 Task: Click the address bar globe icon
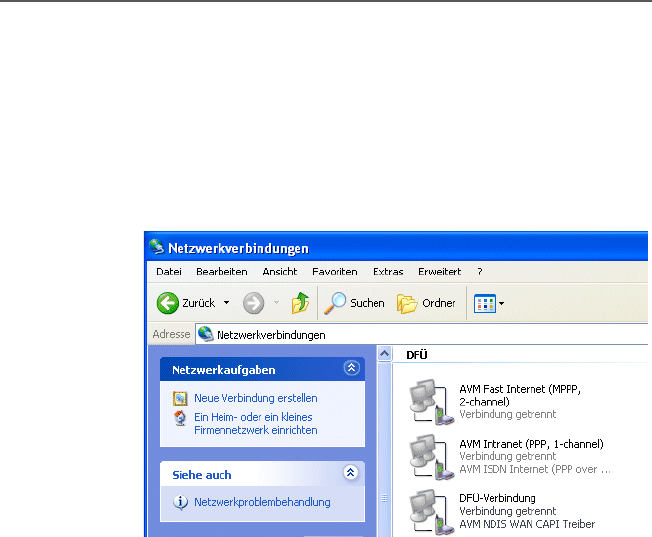point(205,334)
